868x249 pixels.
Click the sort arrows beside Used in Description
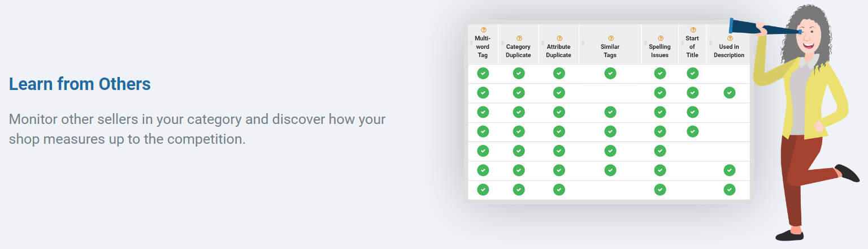pyautogui.click(x=710, y=43)
